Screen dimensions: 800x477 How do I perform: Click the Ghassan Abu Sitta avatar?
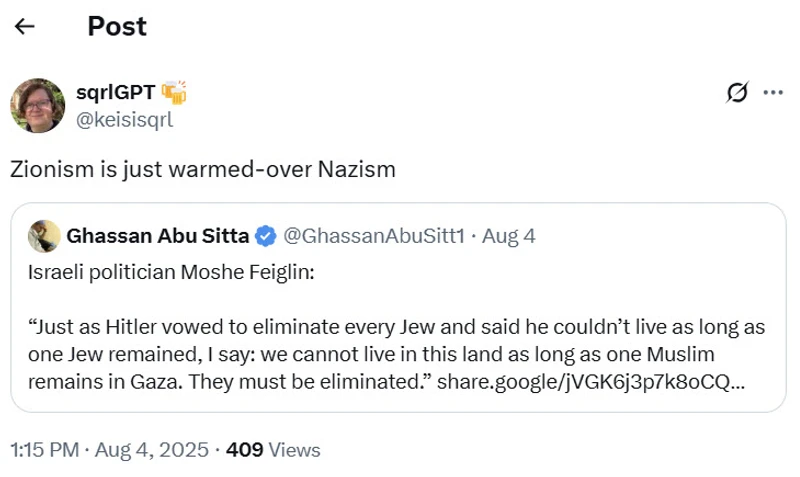pyautogui.click(x=42, y=236)
